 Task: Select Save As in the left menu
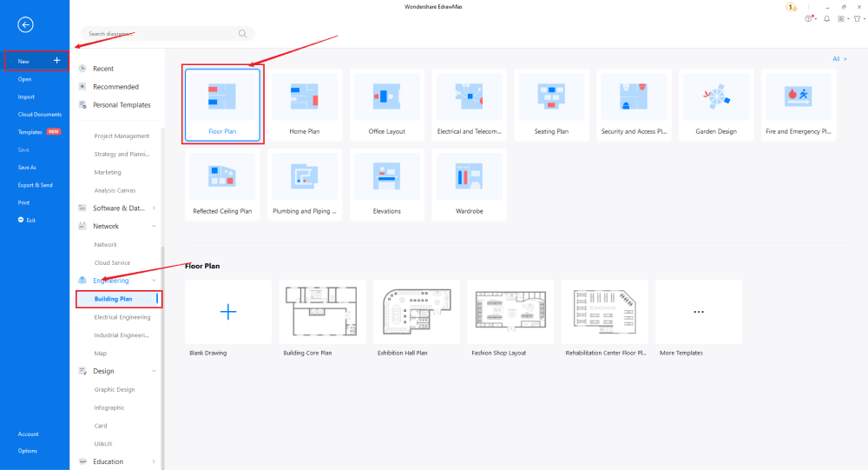pos(27,168)
